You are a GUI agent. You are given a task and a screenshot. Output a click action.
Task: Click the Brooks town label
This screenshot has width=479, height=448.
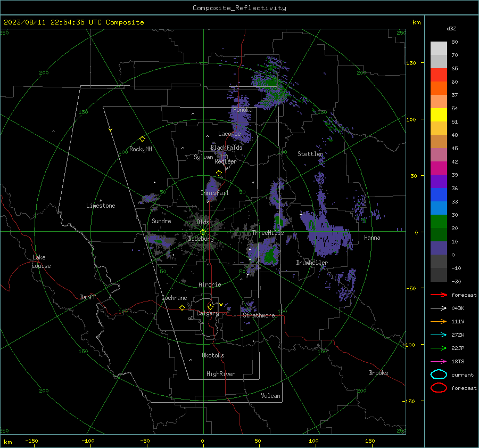pos(378,373)
